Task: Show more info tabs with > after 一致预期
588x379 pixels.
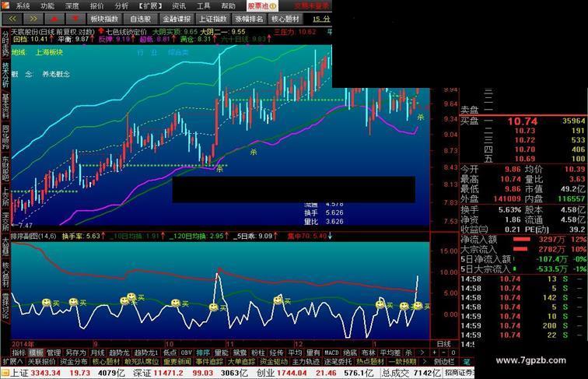Action: [425, 362]
